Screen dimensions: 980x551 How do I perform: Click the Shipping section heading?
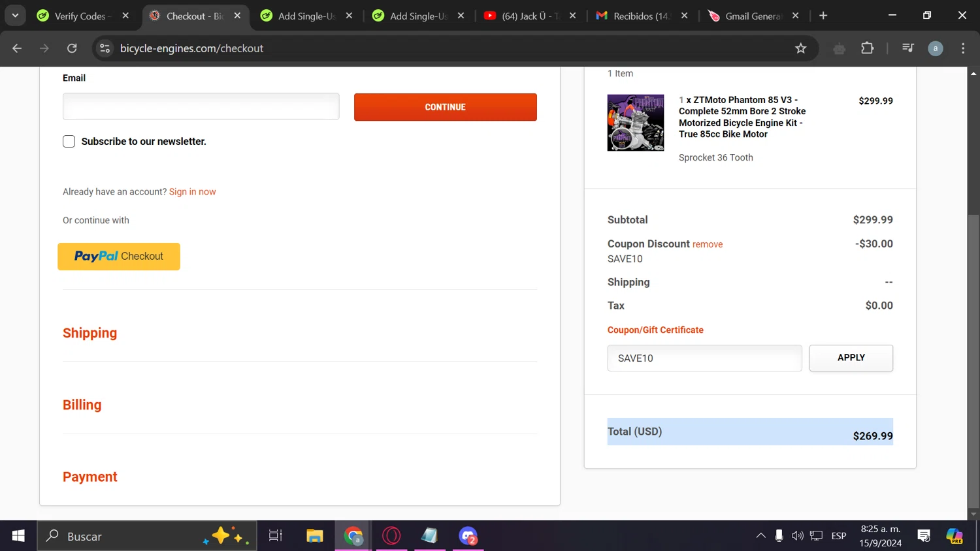tap(90, 333)
